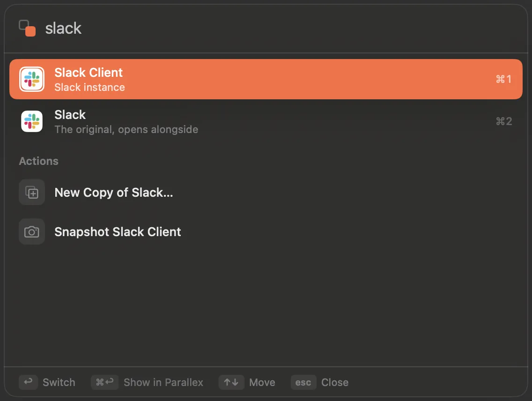Screen dimensions: 532x401
Task: Click the duplicate-plus icon for New Copy
Action: (x=32, y=193)
